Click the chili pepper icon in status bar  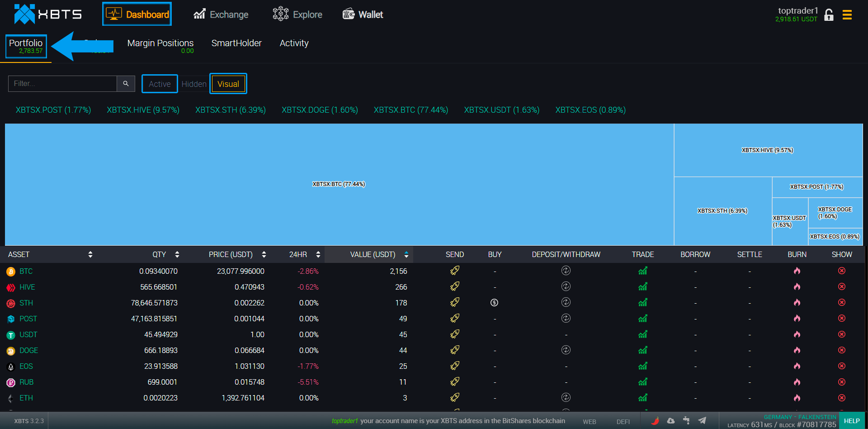point(655,420)
